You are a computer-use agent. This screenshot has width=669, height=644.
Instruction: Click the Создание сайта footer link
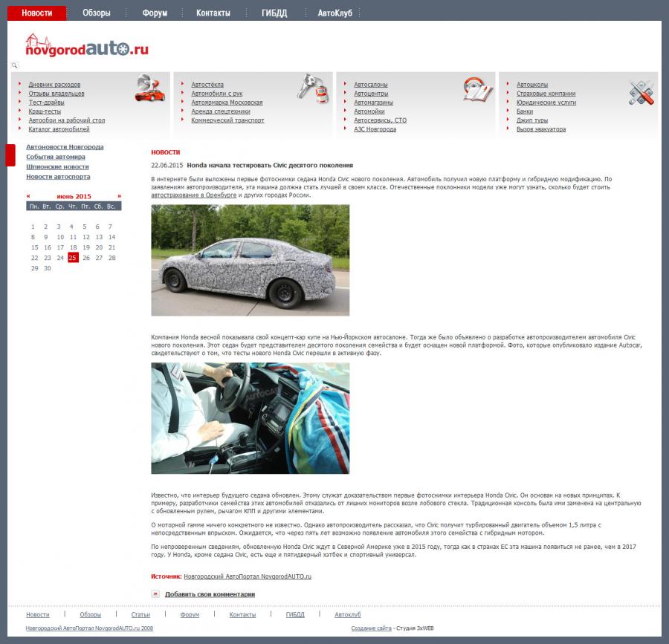[371, 628]
